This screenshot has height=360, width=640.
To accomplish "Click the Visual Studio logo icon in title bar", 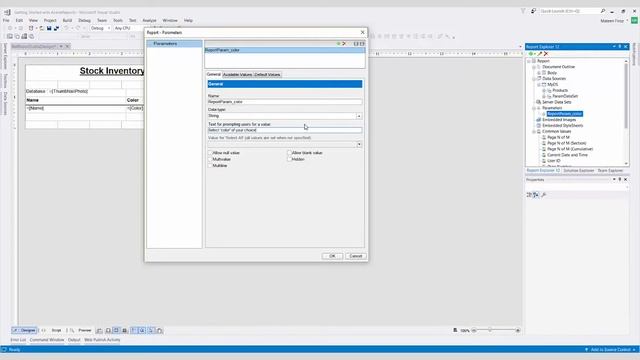I will (x=7, y=12).
